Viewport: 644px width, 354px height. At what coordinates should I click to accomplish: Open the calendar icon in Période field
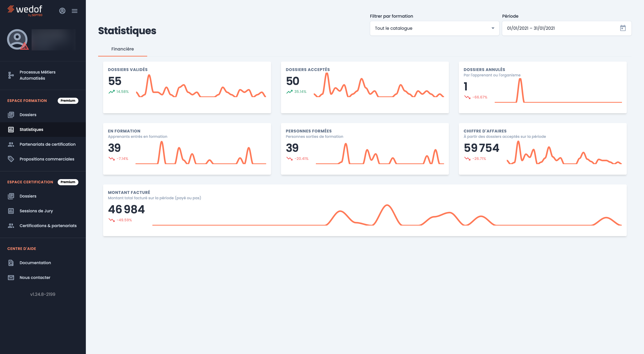(x=623, y=28)
